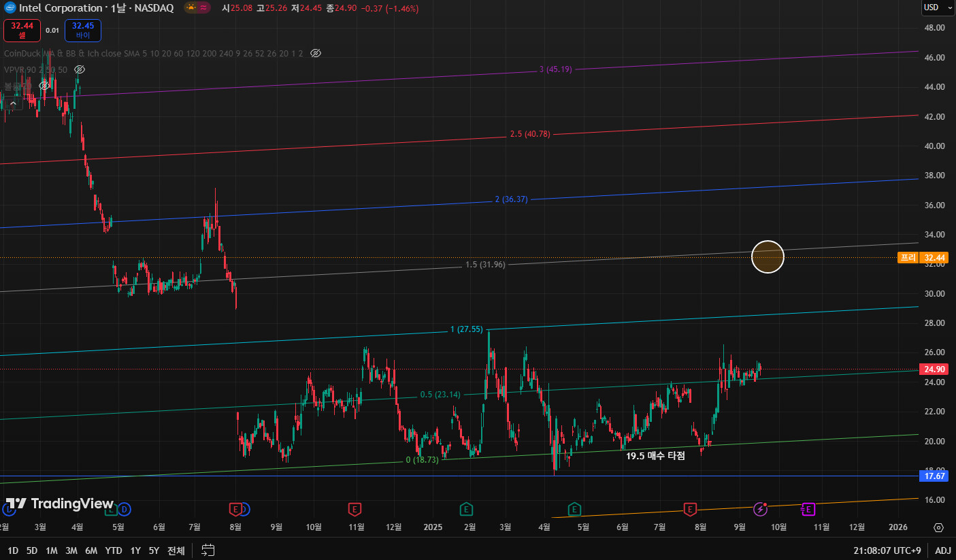The height and width of the screenshot is (560, 956).
Task: Click the purple lightning news marker
Action: (x=761, y=509)
